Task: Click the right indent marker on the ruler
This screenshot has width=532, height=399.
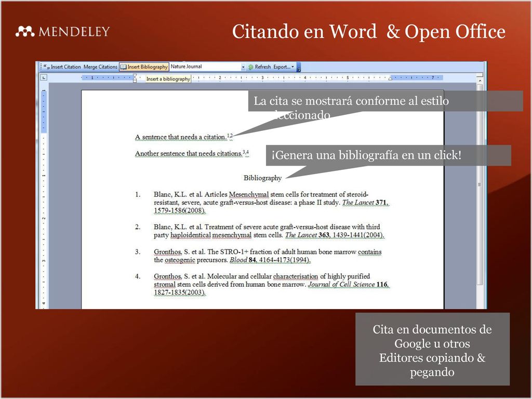Action: click(390, 79)
